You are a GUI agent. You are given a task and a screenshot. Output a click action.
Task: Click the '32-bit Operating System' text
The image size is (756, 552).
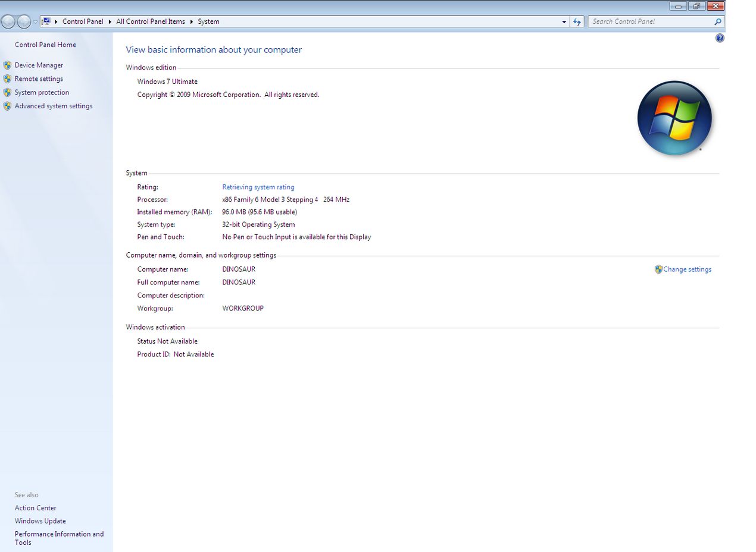tap(258, 224)
